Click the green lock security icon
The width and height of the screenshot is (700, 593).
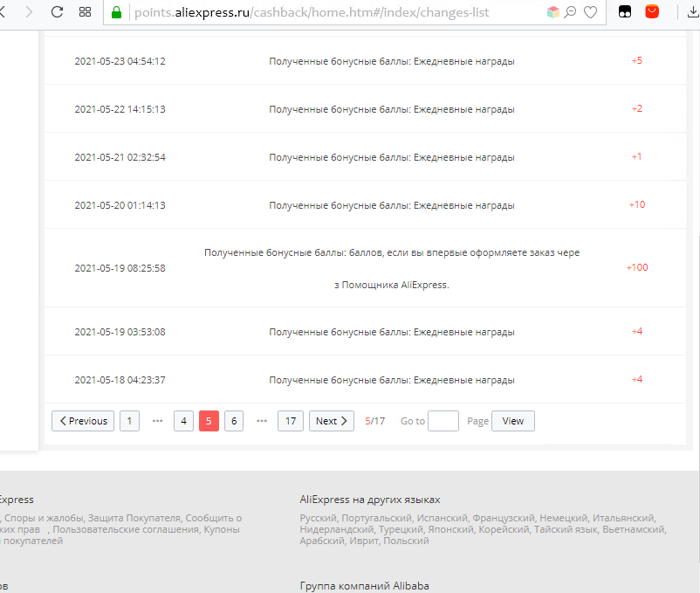point(116,12)
